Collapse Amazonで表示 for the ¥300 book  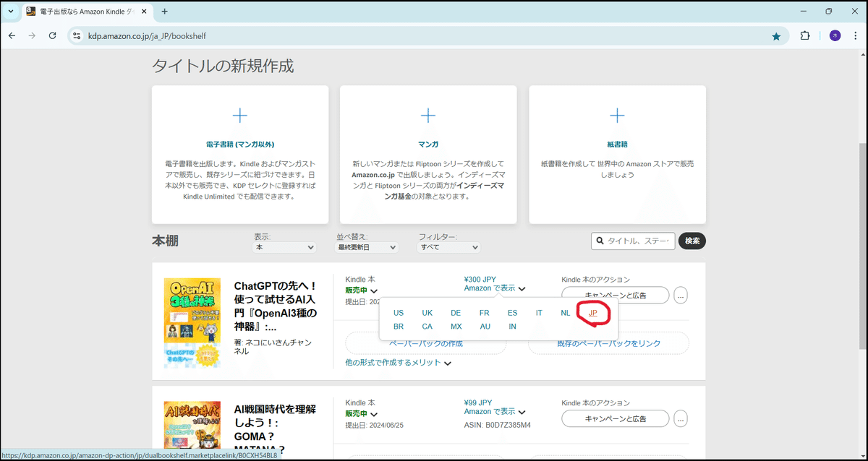pos(495,288)
